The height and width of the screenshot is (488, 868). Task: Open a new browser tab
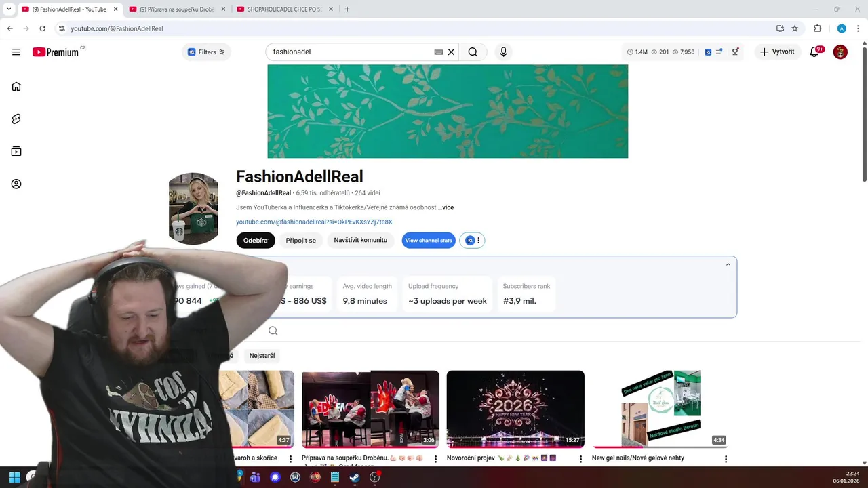(347, 9)
